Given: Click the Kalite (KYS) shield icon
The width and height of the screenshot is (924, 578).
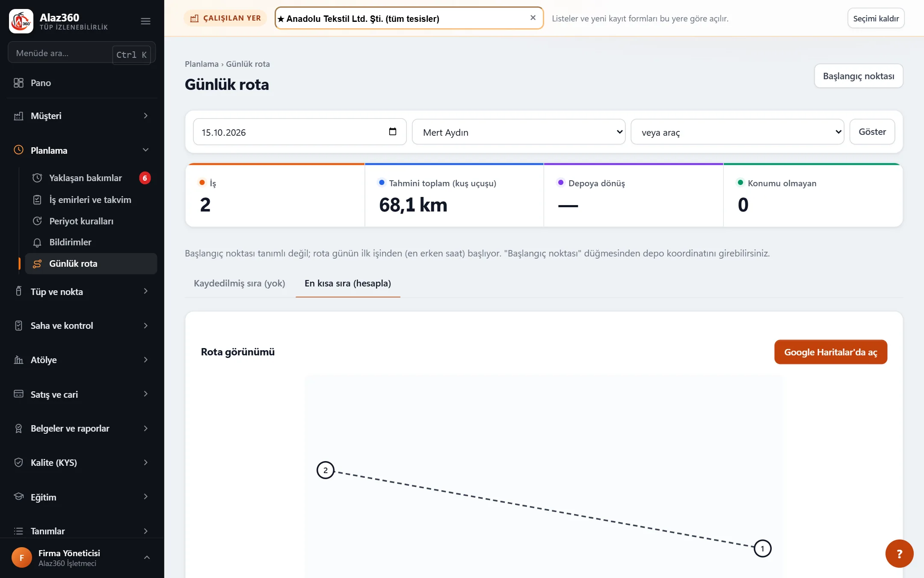Looking at the screenshot, I should [x=18, y=463].
